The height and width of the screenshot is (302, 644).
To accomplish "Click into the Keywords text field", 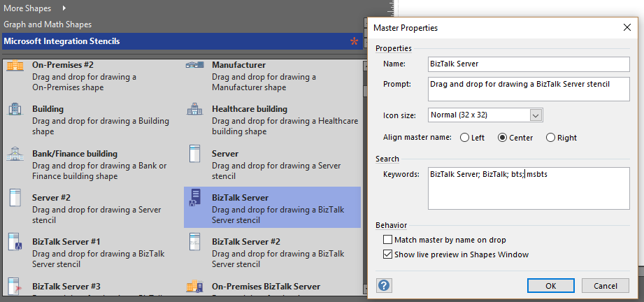I will click(529, 189).
